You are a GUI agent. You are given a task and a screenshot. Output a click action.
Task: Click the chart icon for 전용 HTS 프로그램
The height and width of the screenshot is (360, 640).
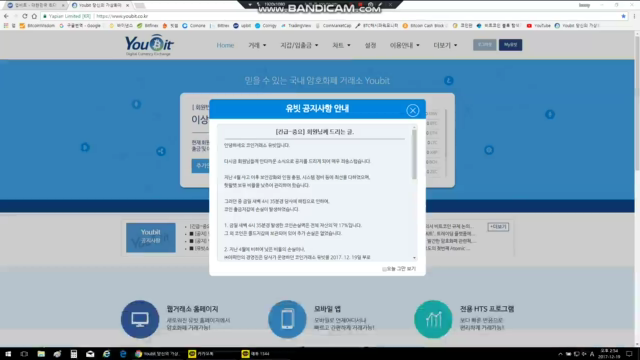coord(433,319)
